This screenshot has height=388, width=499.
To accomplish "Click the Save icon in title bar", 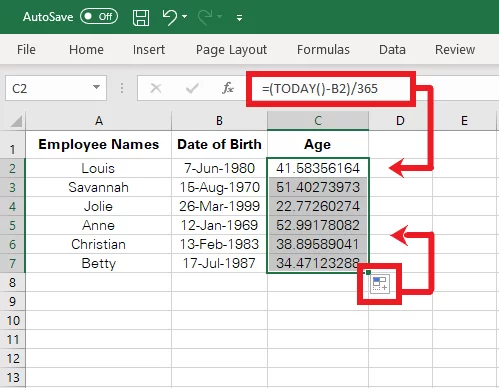I will click(x=141, y=17).
